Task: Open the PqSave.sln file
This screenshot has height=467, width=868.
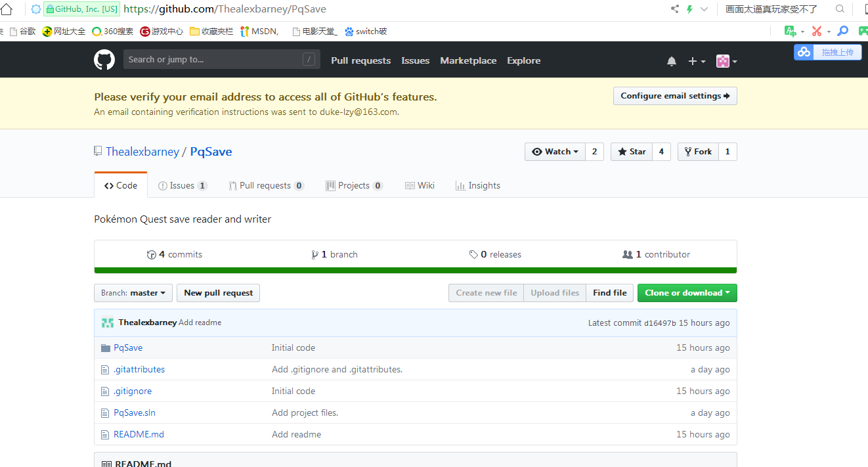Action: [135, 412]
